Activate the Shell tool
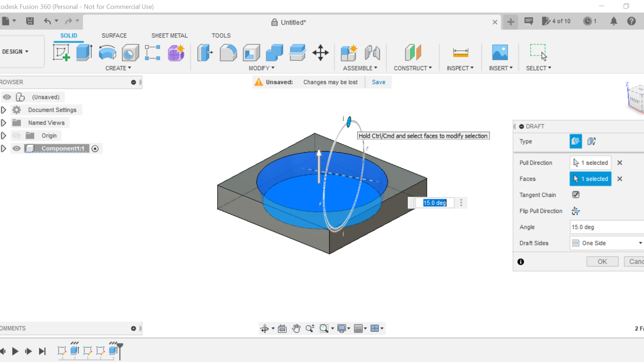Image resolution: width=644 pixels, height=362 pixels. [x=251, y=52]
